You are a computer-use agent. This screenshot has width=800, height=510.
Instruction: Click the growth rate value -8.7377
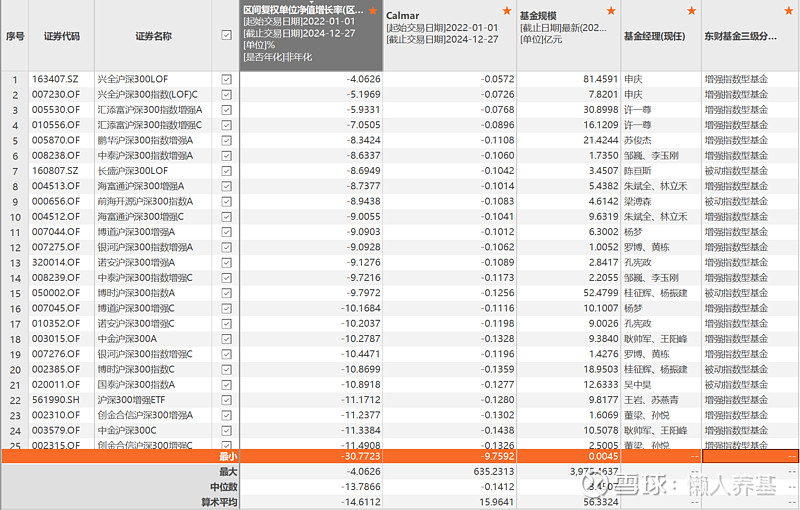363,186
